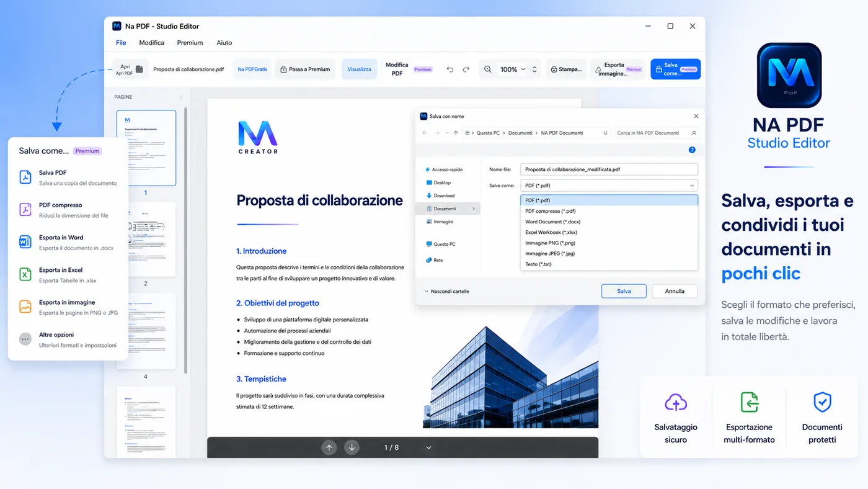The width and height of the screenshot is (868, 489).
Task: Click the zoom magnifier icon
Action: (x=488, y=70)
